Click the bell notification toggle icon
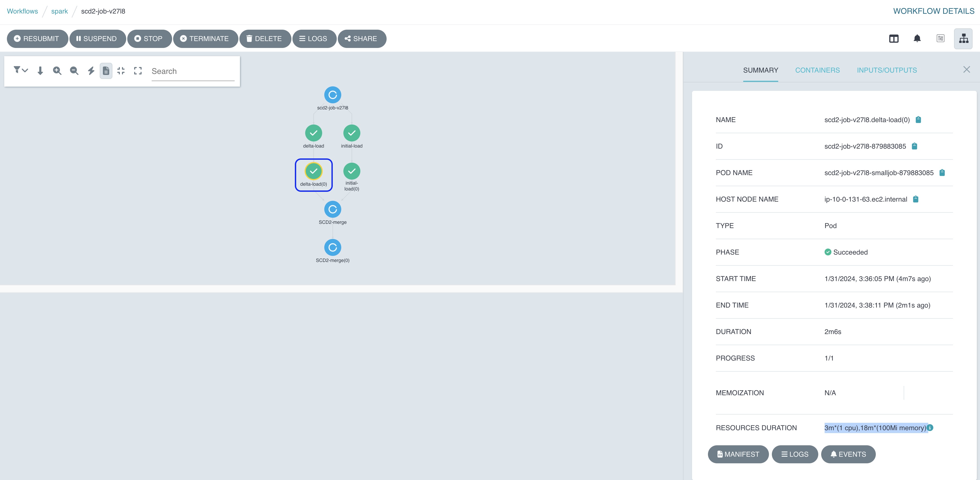Image resolution: width=980 pixels, height=480 pixels. pos(917,38)
